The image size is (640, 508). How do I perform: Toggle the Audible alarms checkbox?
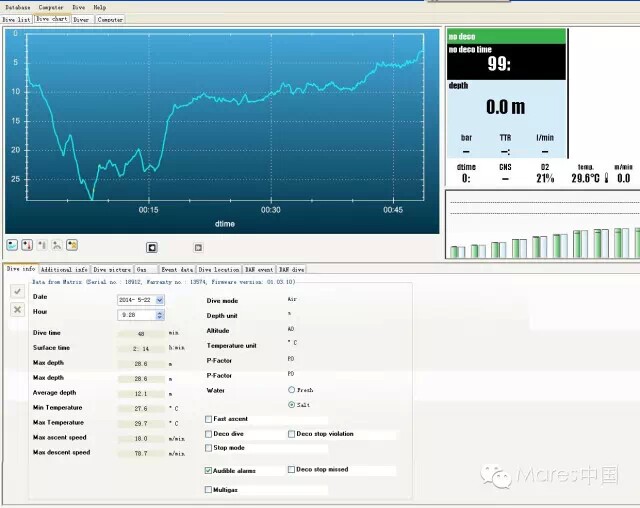209,470
